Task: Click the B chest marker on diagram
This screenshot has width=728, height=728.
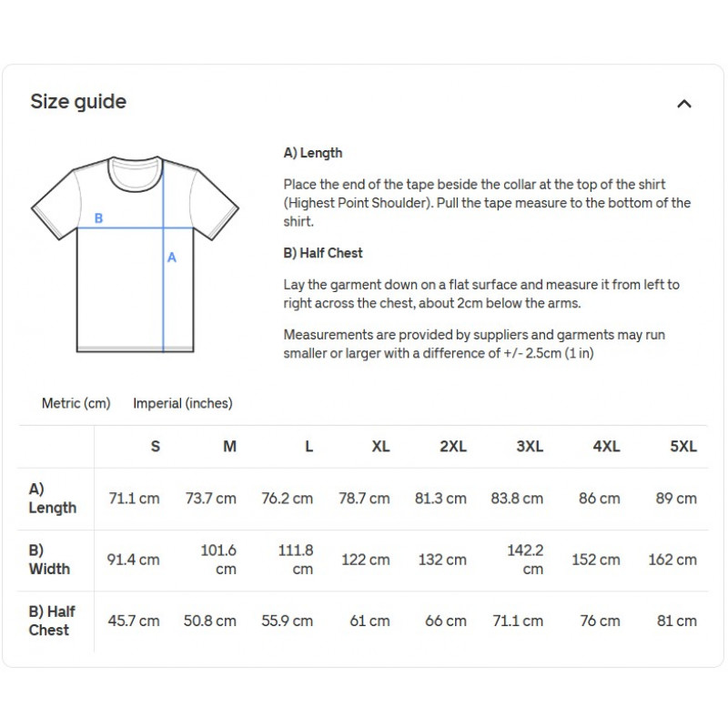Action: click(x=99, y=218)
